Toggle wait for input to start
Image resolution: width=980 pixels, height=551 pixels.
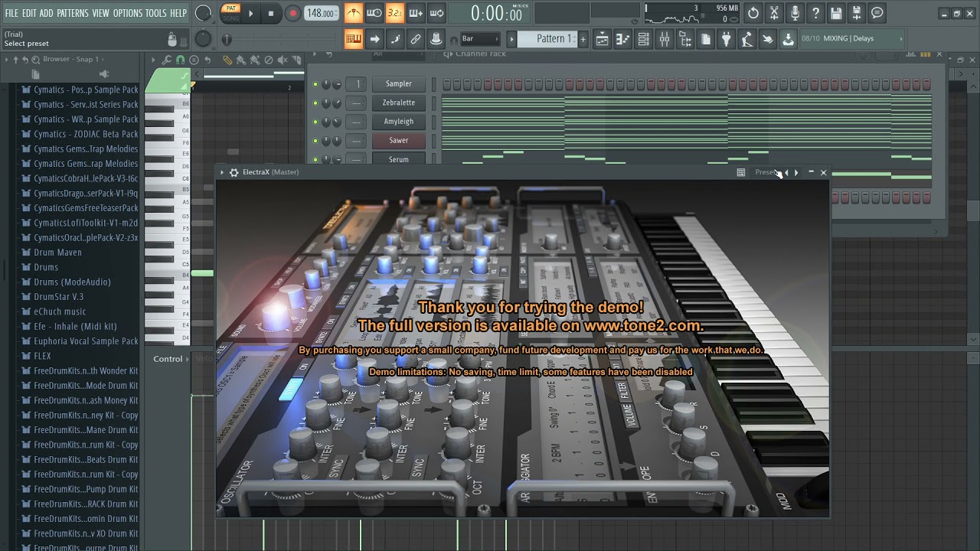pyautogui.click(x=374, y=13)
